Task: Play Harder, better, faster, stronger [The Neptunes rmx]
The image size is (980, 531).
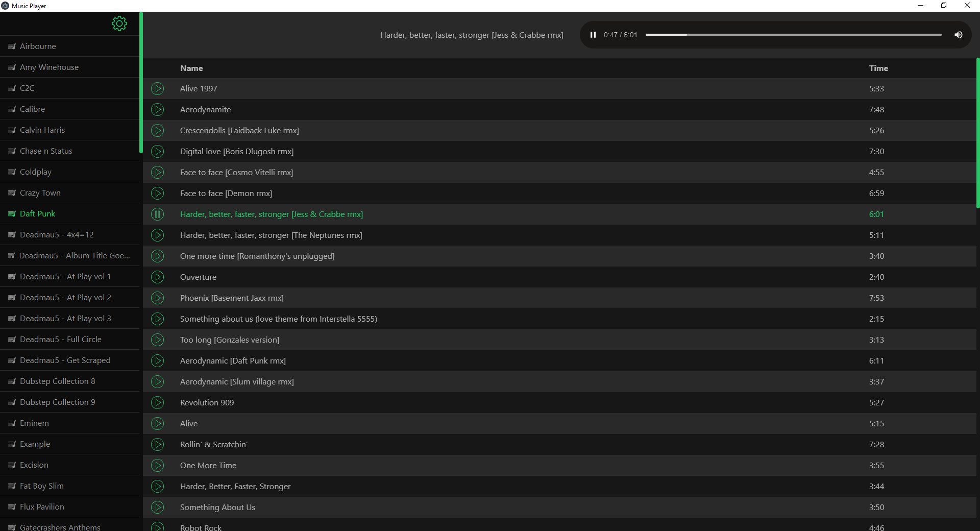Action: click(x=158, y=235)
